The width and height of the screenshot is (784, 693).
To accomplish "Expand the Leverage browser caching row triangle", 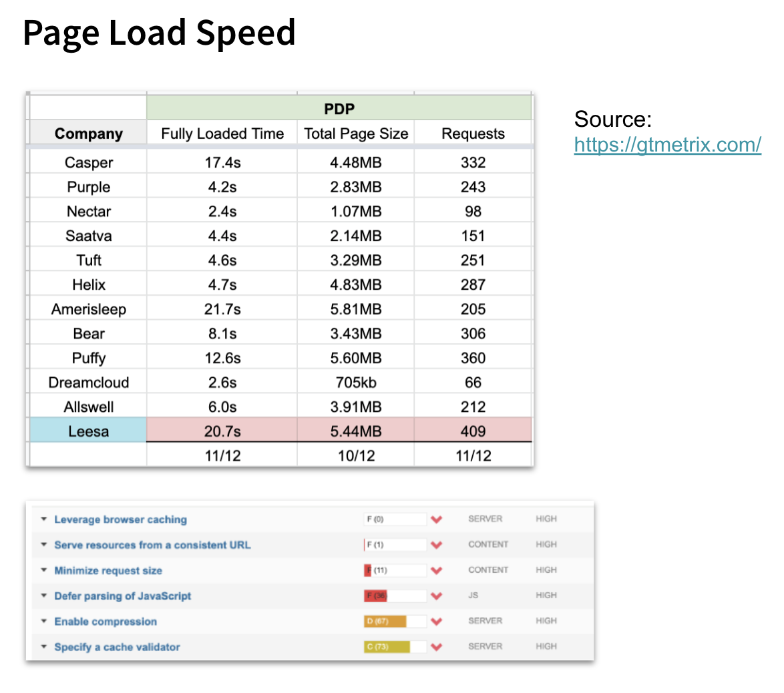I will (x=44, y=519).
